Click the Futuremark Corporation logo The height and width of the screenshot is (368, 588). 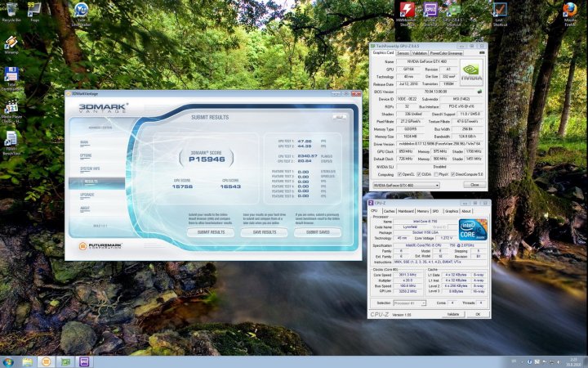100,246
